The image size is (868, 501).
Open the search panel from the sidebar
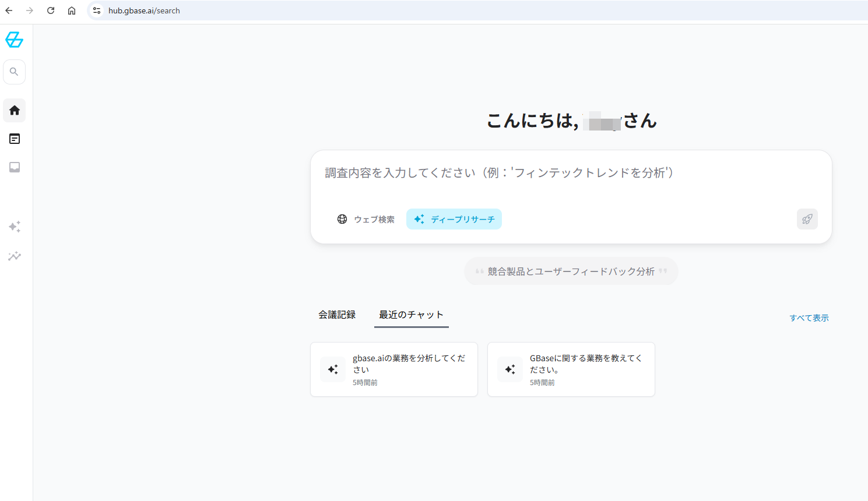(14, 71)
